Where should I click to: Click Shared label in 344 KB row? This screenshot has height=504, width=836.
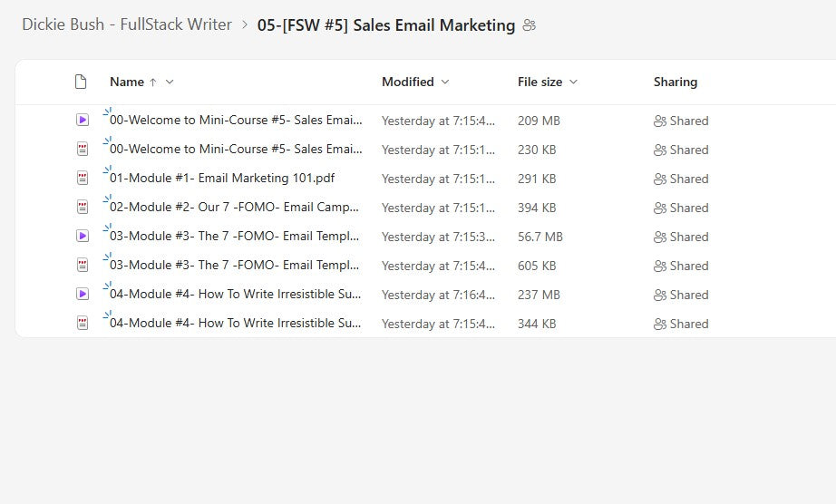click(x=689, y=324)
